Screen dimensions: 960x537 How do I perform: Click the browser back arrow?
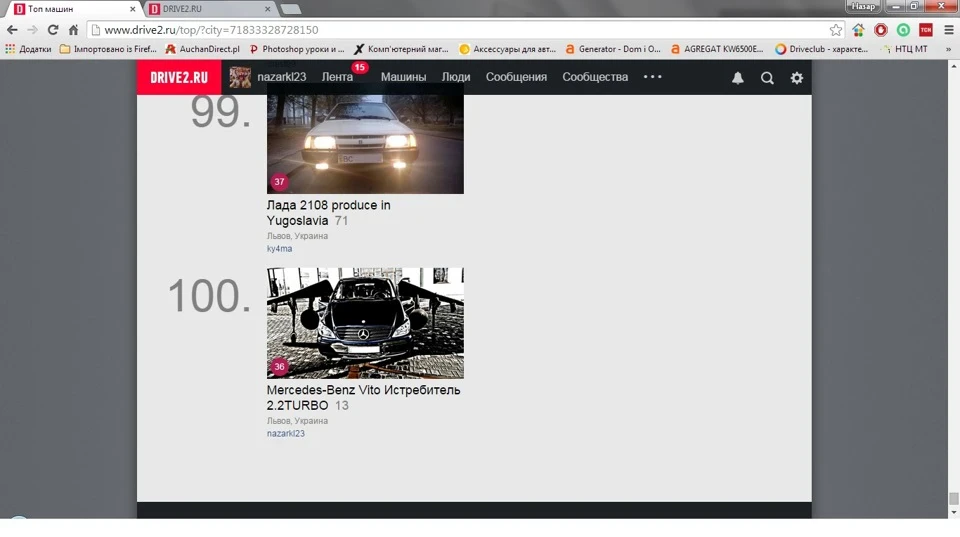12,30
